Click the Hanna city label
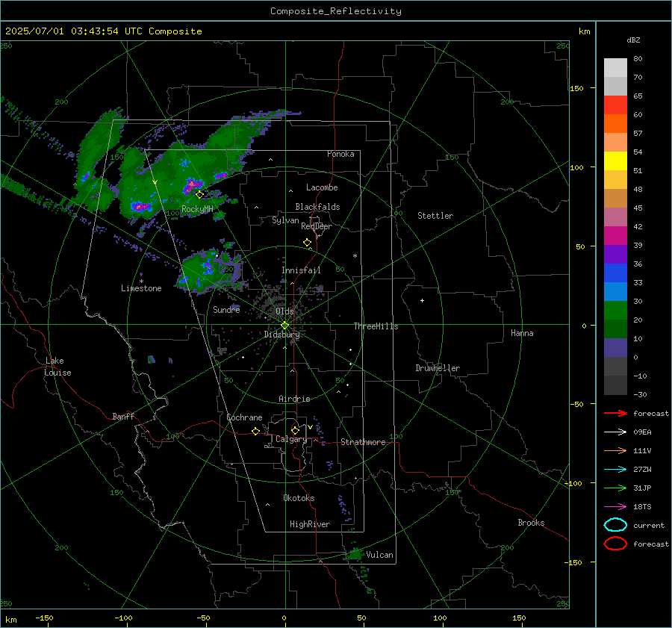 [522, 333]
